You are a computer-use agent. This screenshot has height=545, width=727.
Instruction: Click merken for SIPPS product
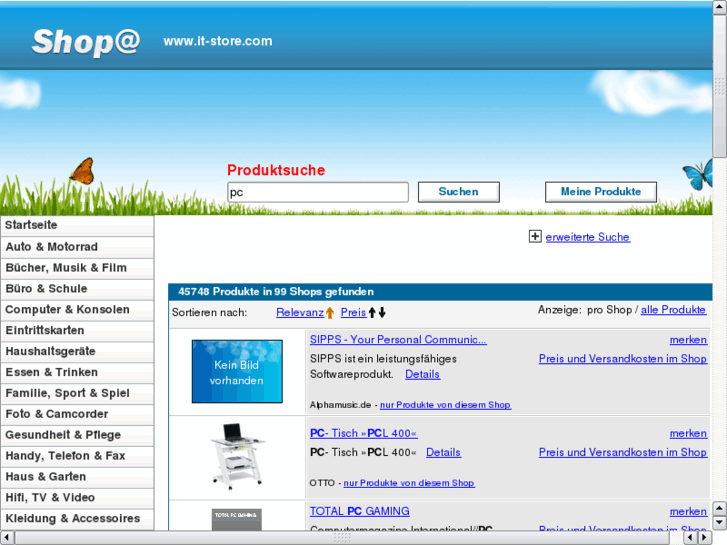click(688, 340)
